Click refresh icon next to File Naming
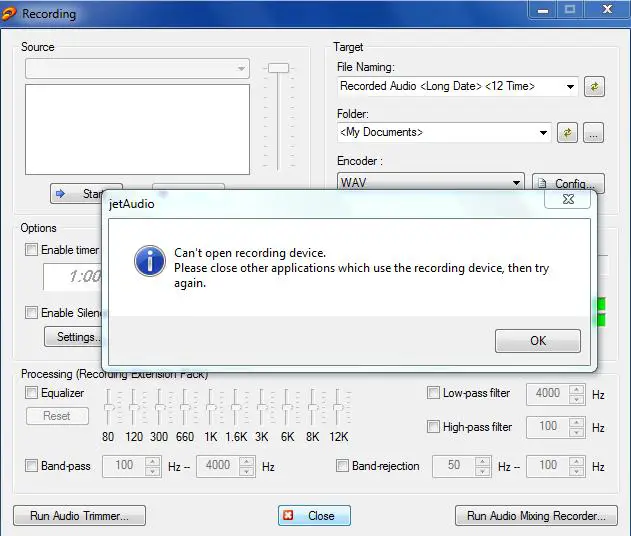631x536 pixels. tap(594, 87)
